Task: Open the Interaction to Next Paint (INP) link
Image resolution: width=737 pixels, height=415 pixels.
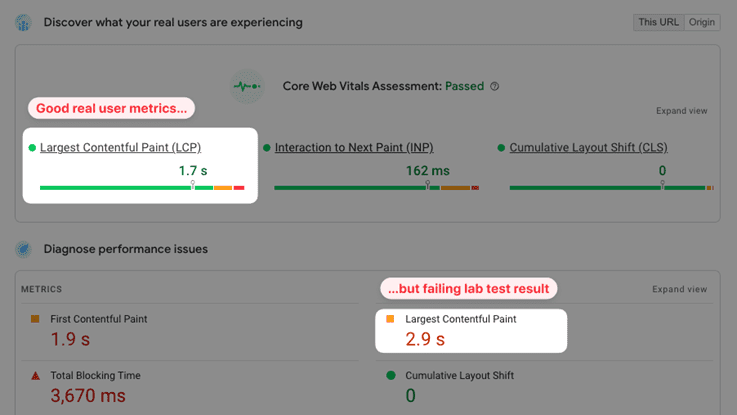Action: tap(354, 148)
